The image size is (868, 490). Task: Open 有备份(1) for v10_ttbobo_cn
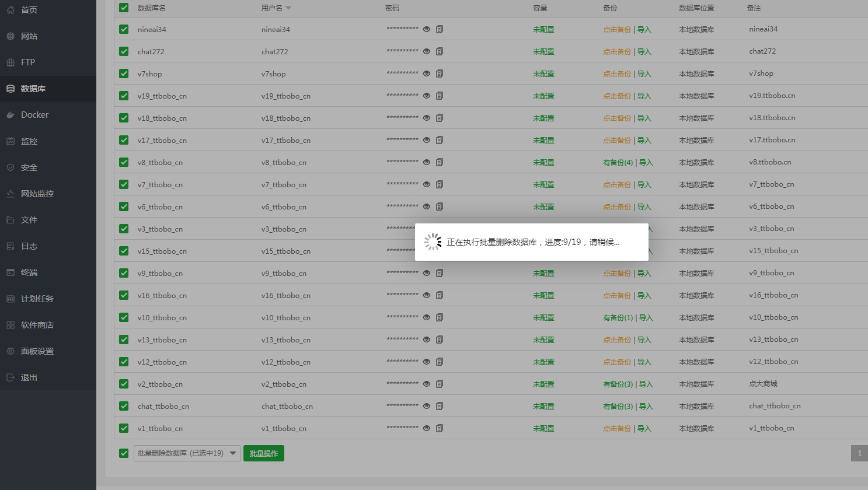(x=618, y=317)
